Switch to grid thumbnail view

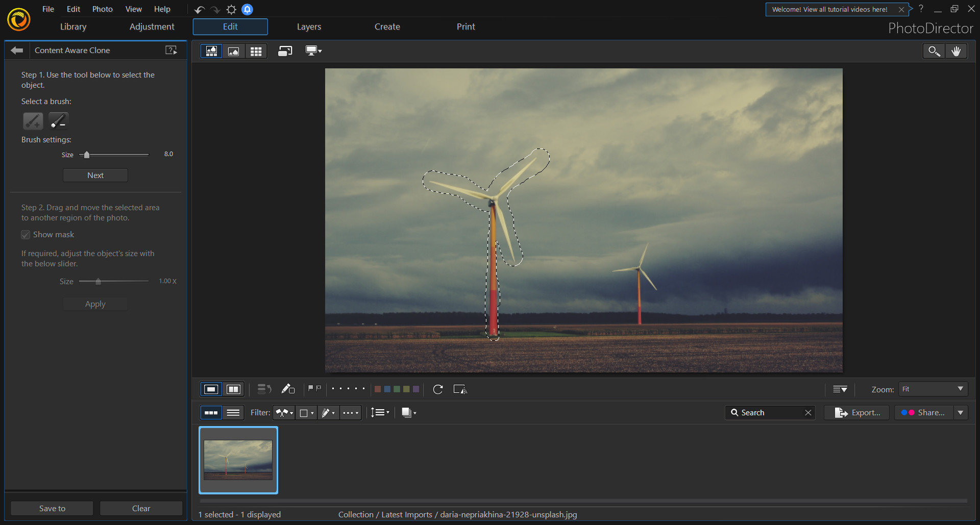256,51
